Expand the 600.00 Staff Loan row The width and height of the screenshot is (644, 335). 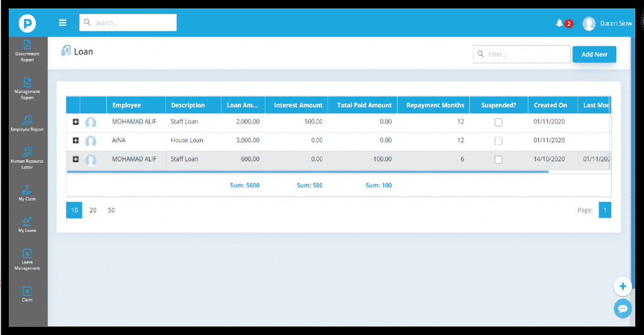(75, 159)
